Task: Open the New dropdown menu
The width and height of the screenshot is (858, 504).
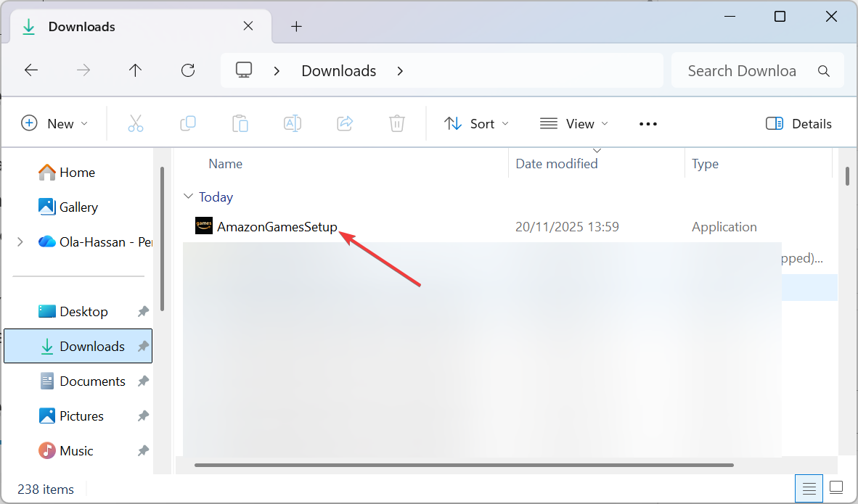Action: [x=54, y=123]
